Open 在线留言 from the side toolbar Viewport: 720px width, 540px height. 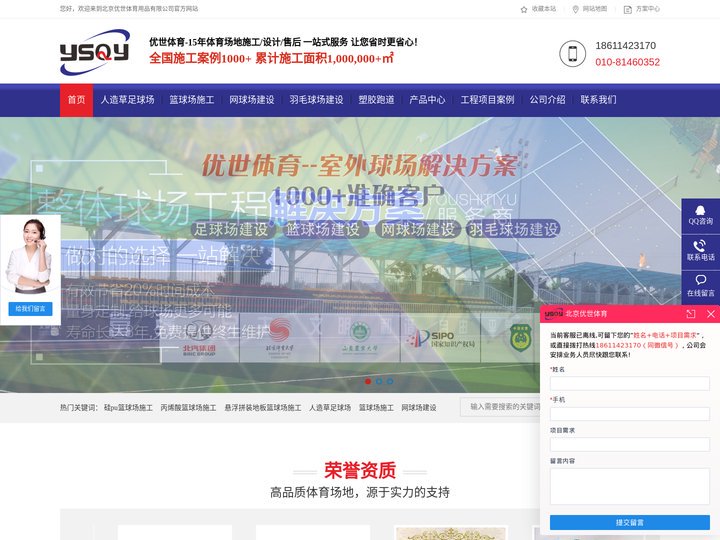pos(700,287)
